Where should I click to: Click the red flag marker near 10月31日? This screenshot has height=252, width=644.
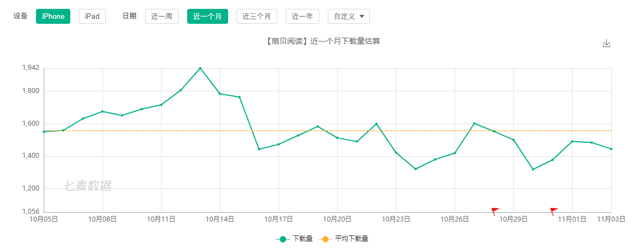pyautogui.click(x=553, y=211)
